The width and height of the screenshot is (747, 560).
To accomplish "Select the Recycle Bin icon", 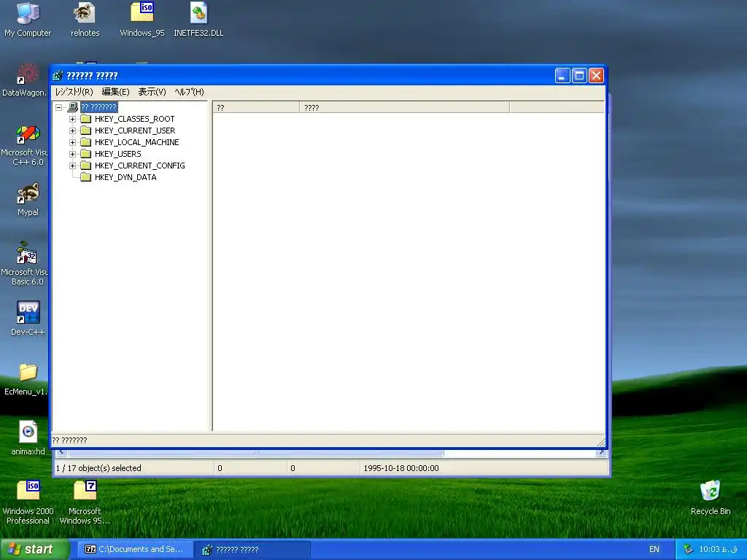I will [711, 497].
